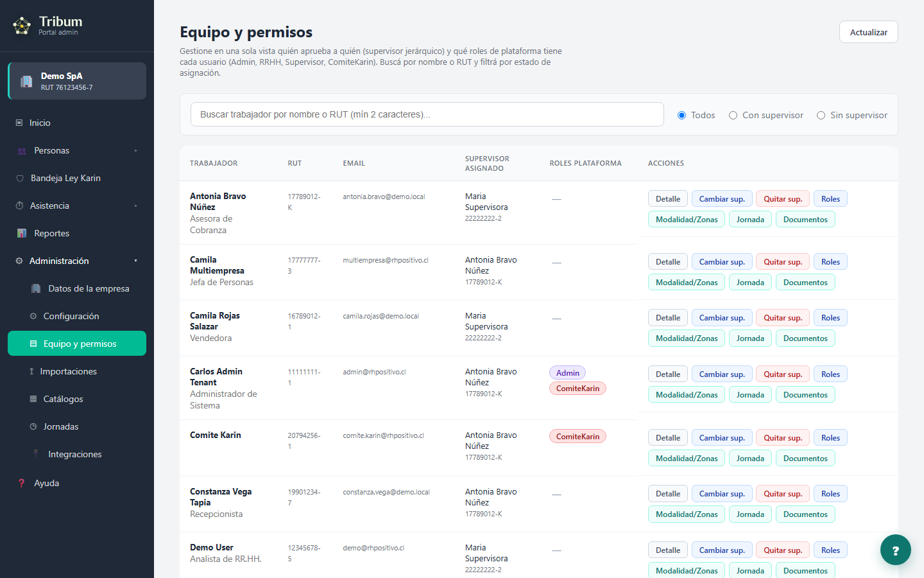Viewport: 924px width, 578px height.
Task: Click Modalidad/Zonas for Comite Karin
Action: (687, 459)
